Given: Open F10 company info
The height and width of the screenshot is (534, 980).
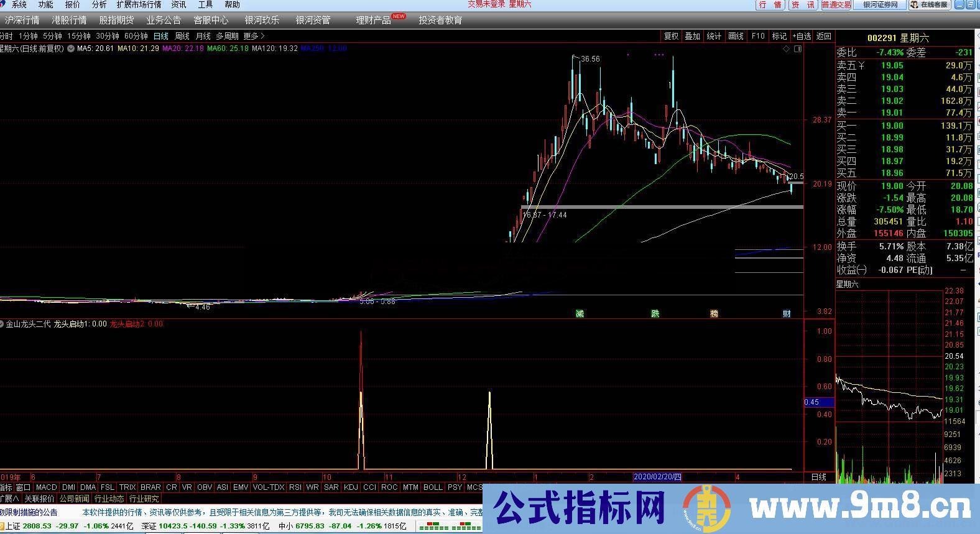Looking at the screenshot, I should 758,36.
